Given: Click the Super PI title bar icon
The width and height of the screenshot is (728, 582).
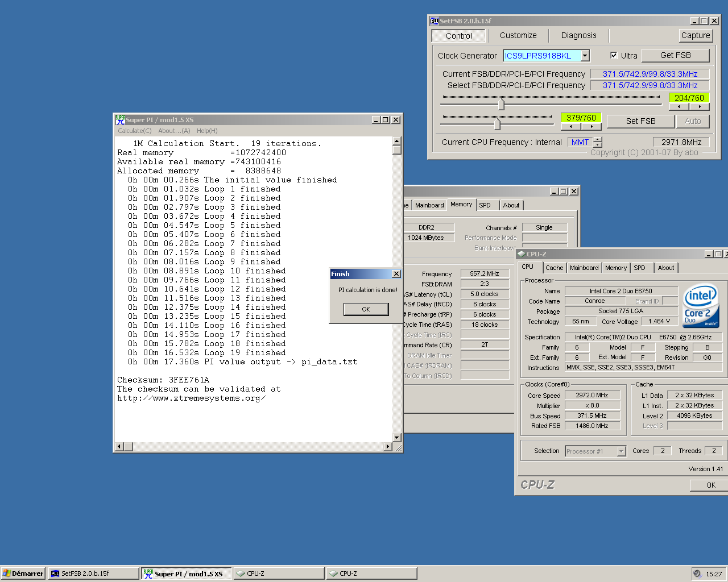Looking at the screenshot, I should [x=120, y=120].
